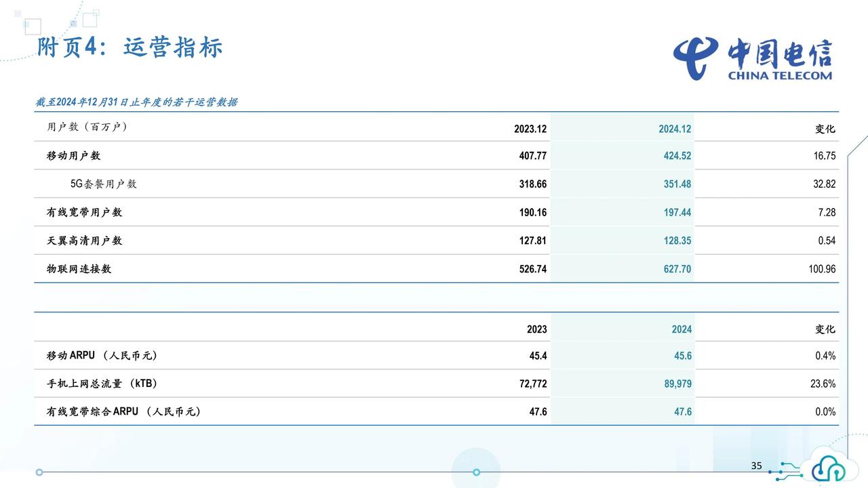Screen dimensions: 868x488
Task: Select the row label 手机上网总流量（kTB）
Action: click(102, 383)
